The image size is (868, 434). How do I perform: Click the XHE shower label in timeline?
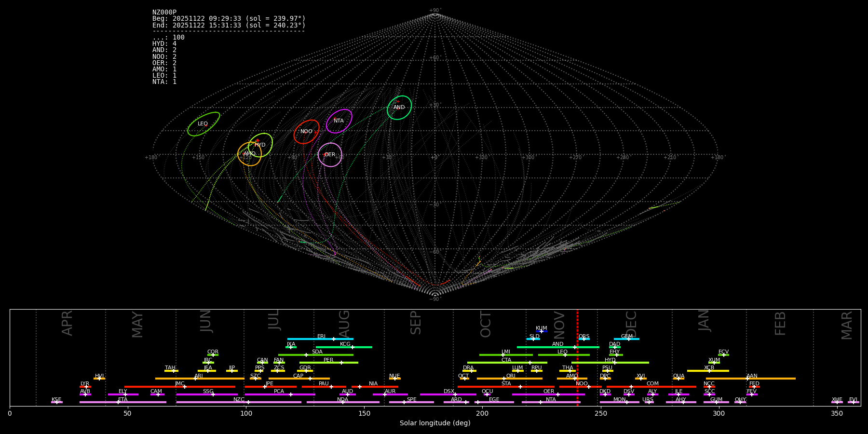(837, 399)
